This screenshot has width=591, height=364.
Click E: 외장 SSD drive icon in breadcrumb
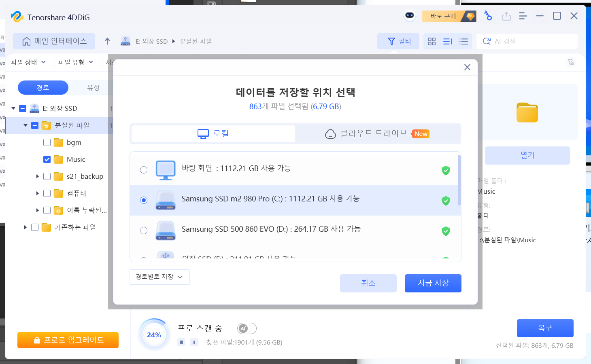pyautogui.click(x=125, y=41)
